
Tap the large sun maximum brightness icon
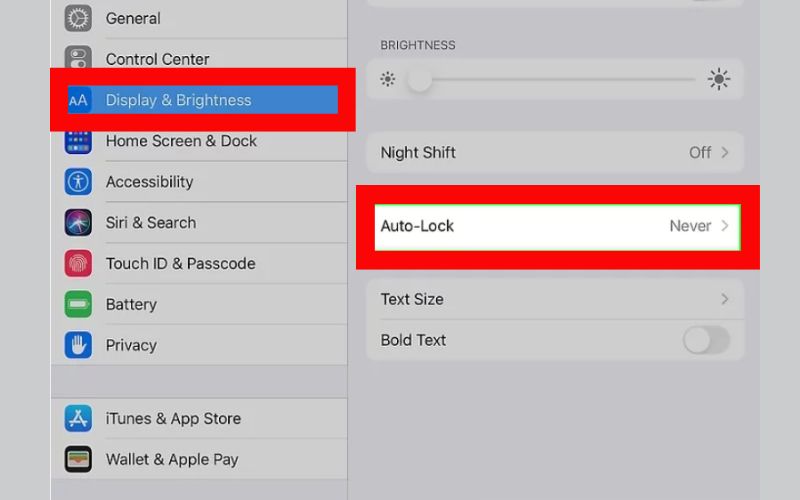coord(719,79)
